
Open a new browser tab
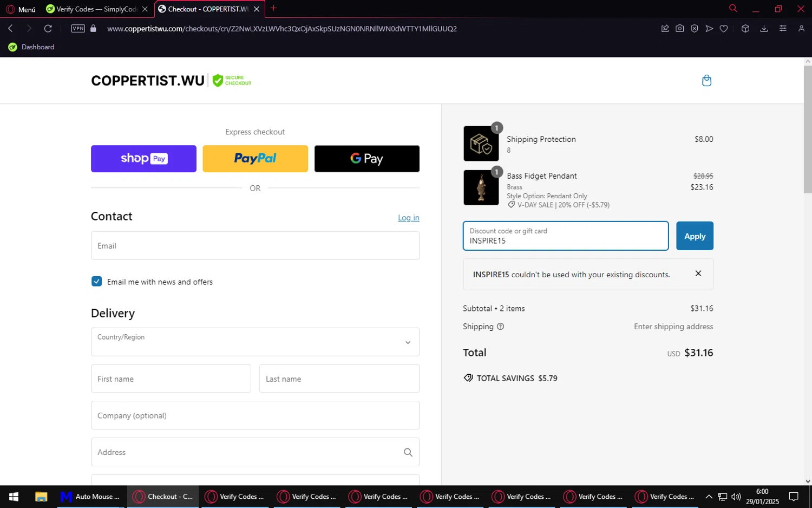coord(273,9)
